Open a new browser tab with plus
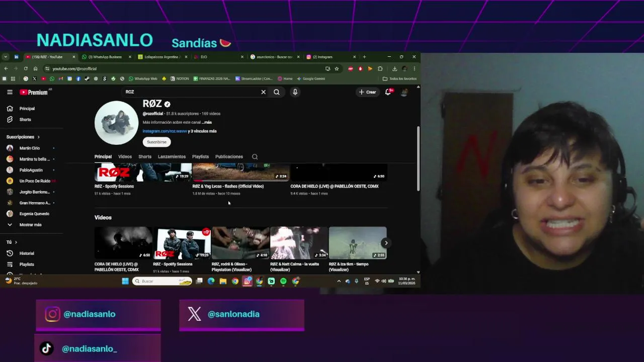The height and width of the screenshot is (362, 644). 364,57
